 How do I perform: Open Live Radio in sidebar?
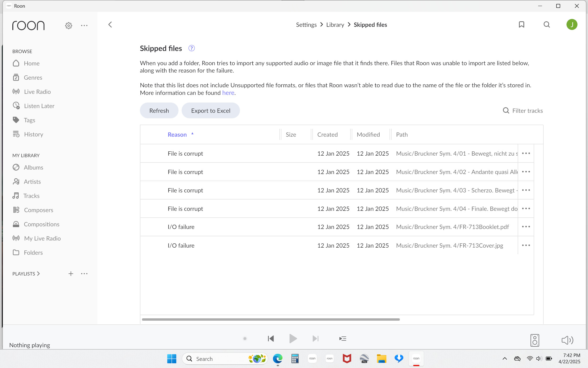(32, 92)
